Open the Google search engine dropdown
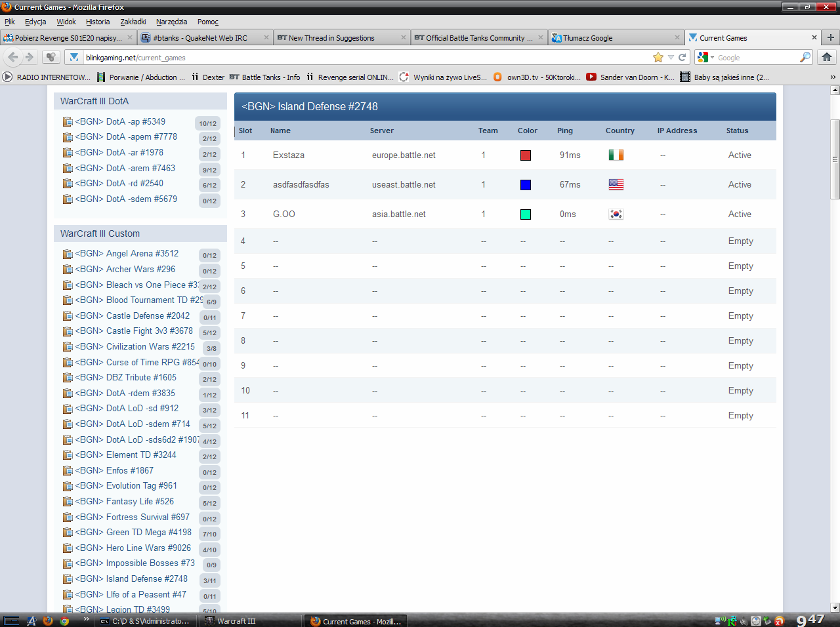The image size is (840, 627). (x=705, y=57)
